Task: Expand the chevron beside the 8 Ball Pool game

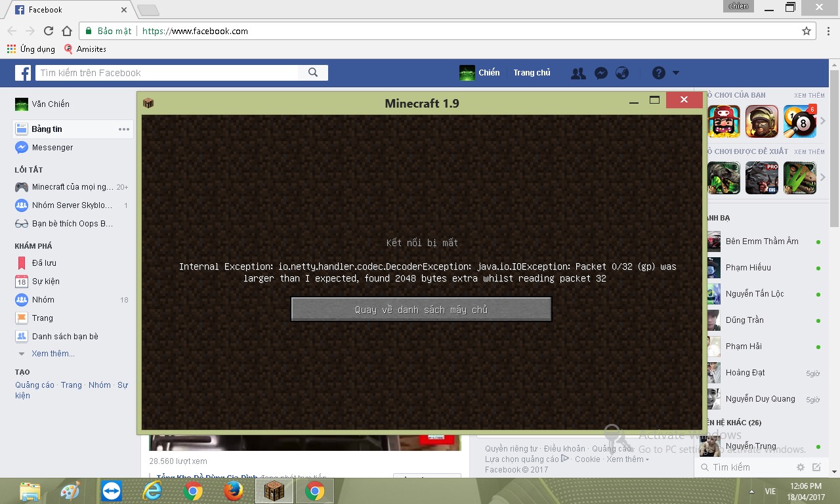Action: pos(823,121)
